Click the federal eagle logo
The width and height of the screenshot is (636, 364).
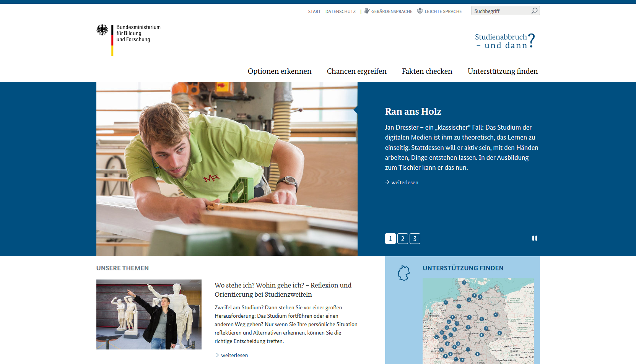coord(102,30)
